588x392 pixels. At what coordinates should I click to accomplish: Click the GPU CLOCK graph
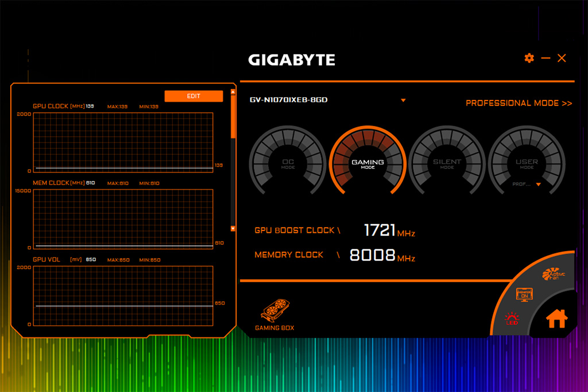tap(123, 143)
